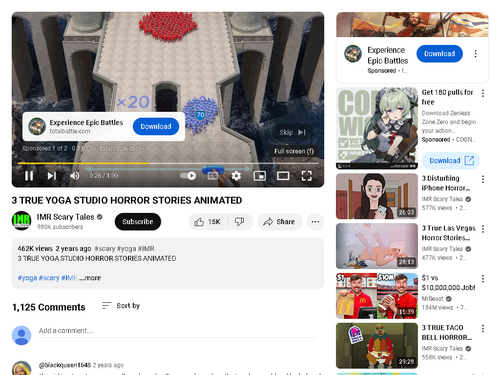The height and width of the screenshot is (375, 500).
Task: Open the IMR Scary Tales channel avatar
Action: pyautogui.click(x=21, y=221)
